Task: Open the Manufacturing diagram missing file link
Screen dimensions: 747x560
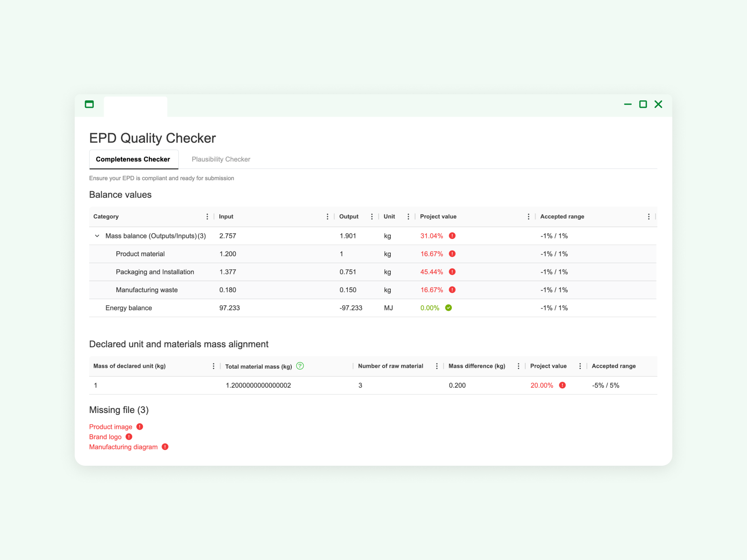Action: [x=123, y=447]
